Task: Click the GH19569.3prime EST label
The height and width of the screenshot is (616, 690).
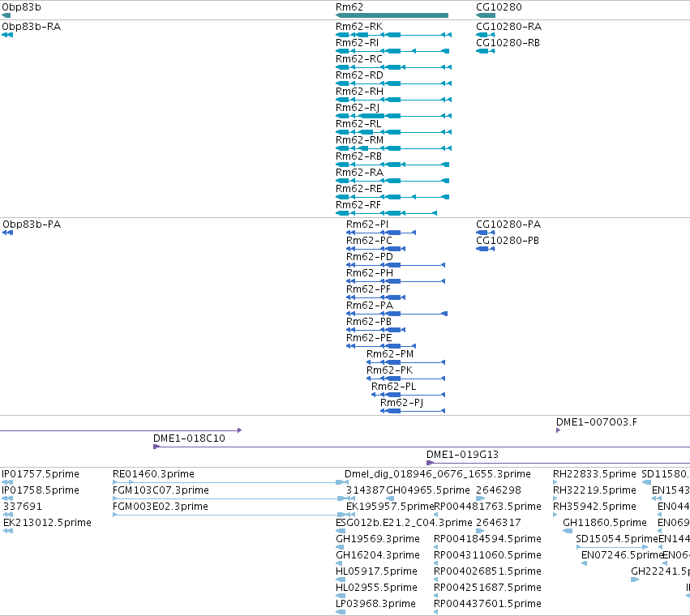Action: (378, 539)
